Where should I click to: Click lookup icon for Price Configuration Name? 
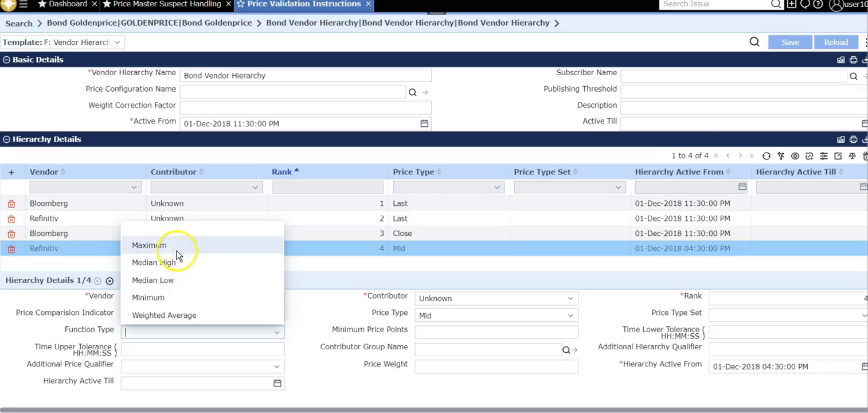412,92
